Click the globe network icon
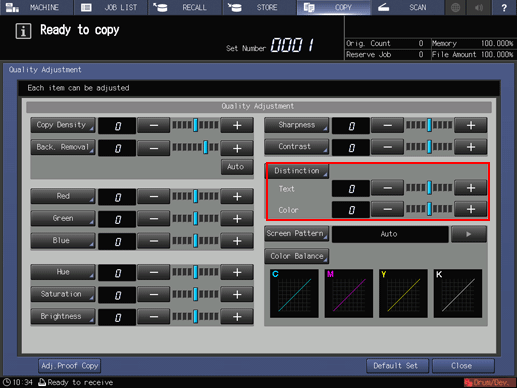517x388 pixels. pyautogui.click(x=455, y=7)
